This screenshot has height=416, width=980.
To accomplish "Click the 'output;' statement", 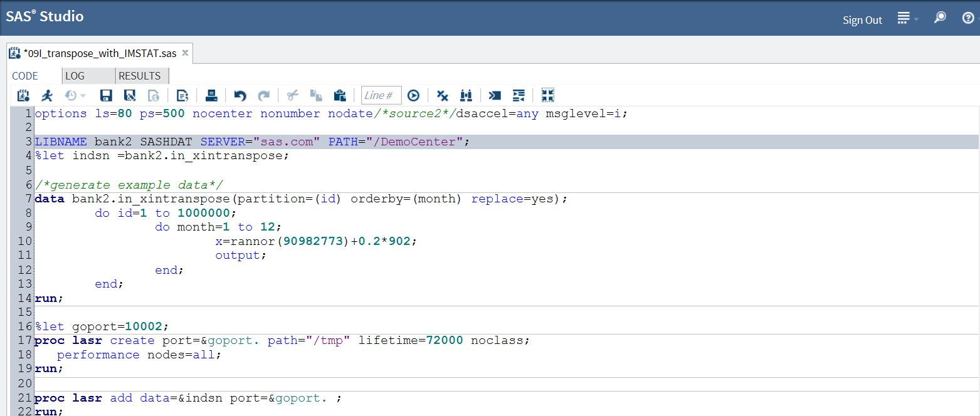I will [x=241, y=255].
